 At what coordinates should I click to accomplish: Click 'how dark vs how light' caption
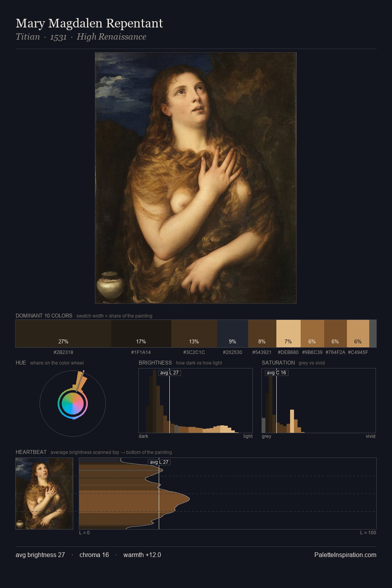[x=199, y=363]
